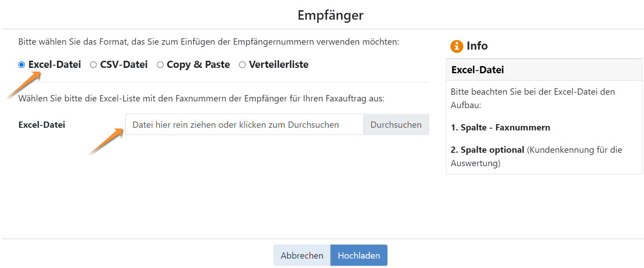This screenshot has width=644, height=268.
Task: Click the CSV-Datei option label
Action: click(124, 65)
